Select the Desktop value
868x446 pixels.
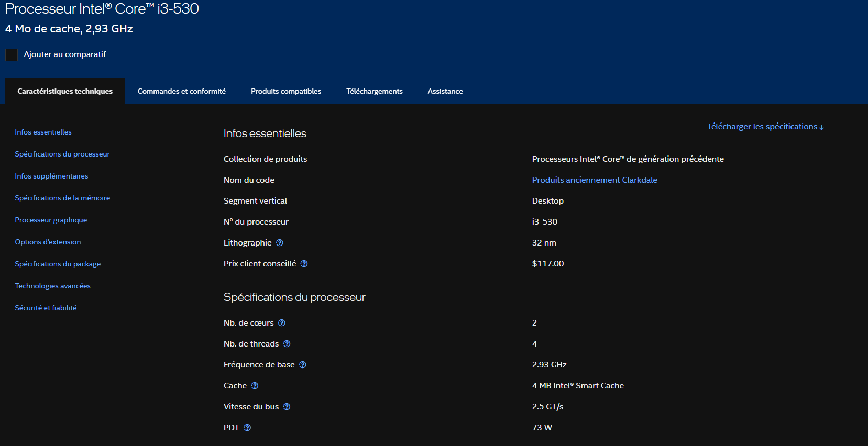[548, 201]
